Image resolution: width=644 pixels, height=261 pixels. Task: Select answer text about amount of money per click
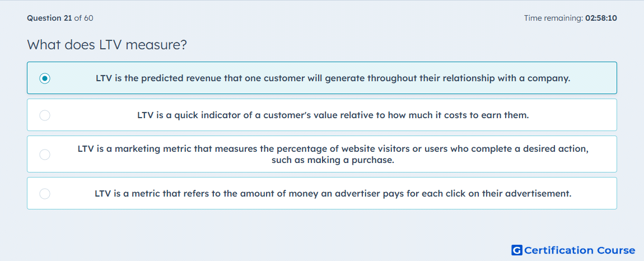(x=333, y=194)
